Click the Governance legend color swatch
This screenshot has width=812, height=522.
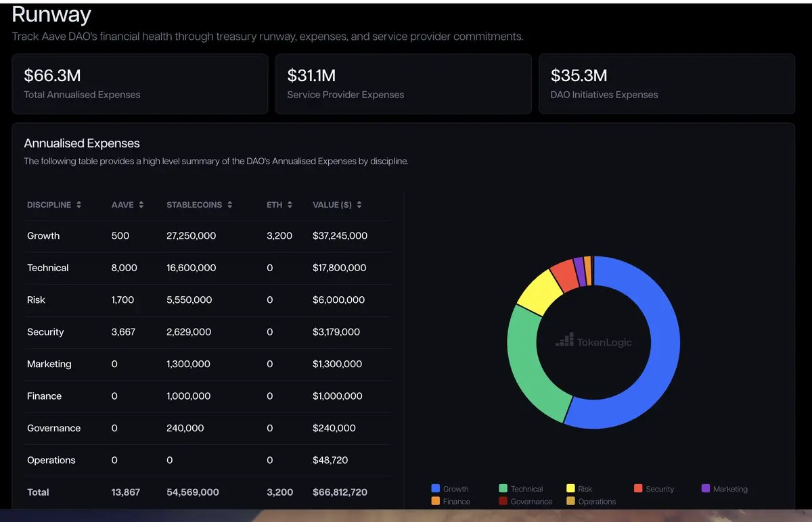coord(503,501)
